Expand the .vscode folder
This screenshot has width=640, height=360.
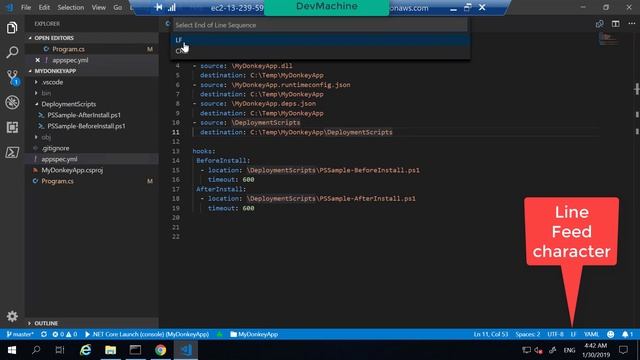coord(52,82)
